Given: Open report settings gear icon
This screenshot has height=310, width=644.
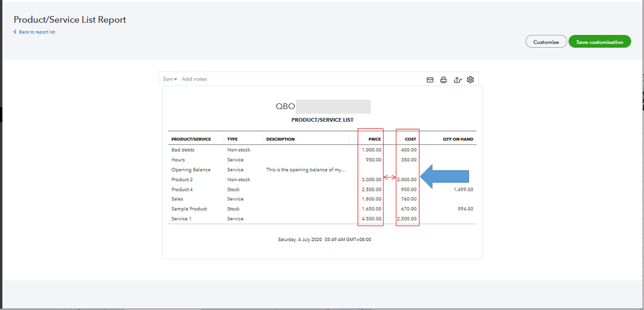Looking at the screenshot, I should click(x=471, y=80).
